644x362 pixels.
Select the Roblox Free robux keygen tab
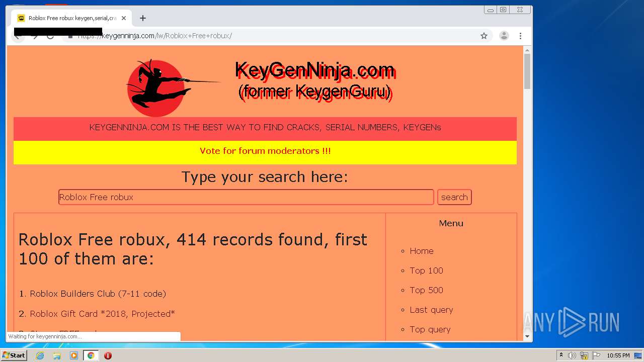click(71, 18)
